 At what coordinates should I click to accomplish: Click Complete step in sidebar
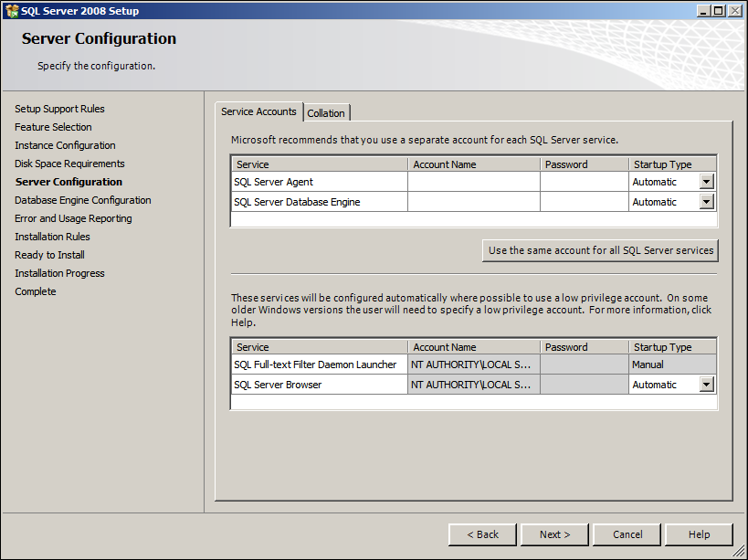(36, 291)
